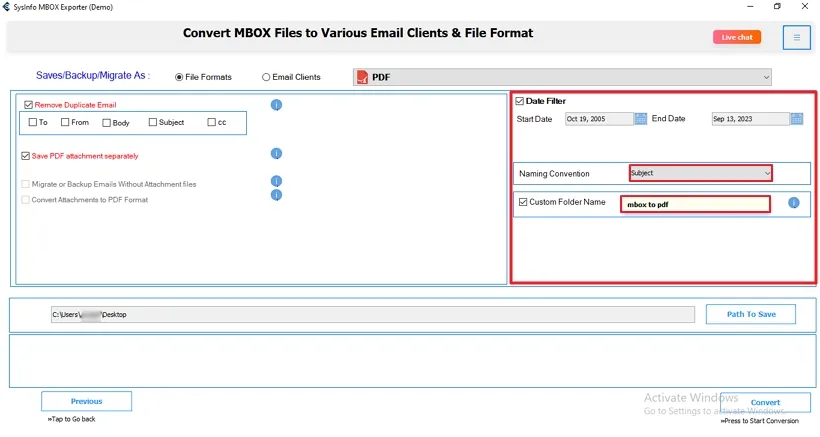Click info icon beside Remove Duplicate Email
Image resolution: width=820 pixels, height=437 pixels.
pyautogui.click(x=276, y=105)
